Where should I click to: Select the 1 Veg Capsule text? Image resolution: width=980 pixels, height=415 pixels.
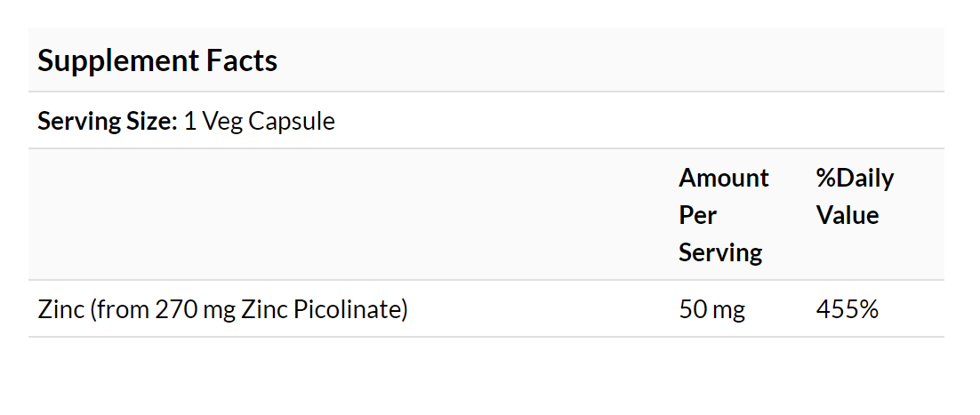pos(260,121)
